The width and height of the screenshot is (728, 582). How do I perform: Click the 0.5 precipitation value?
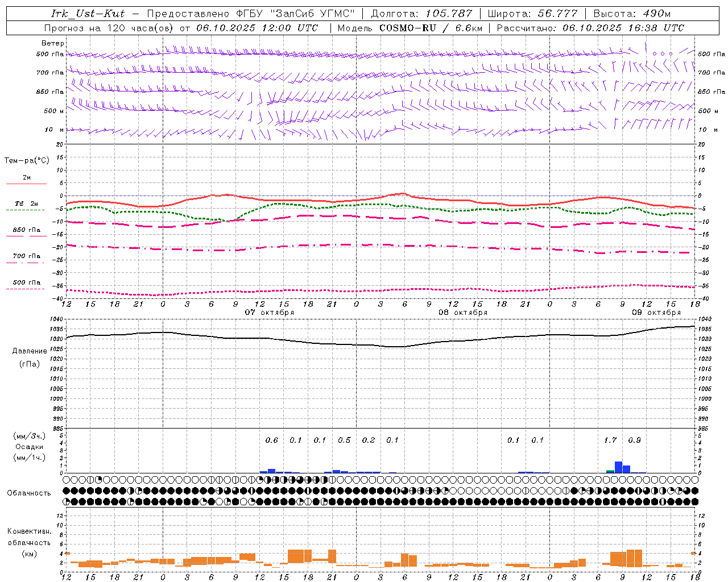[344, 440]
